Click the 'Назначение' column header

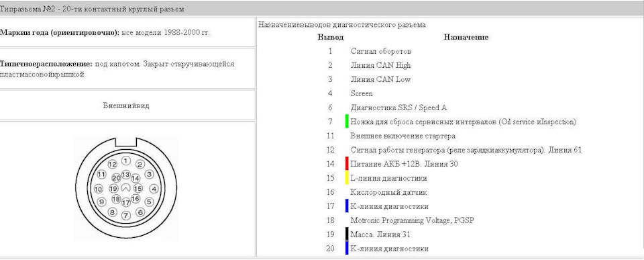(466, 38)
